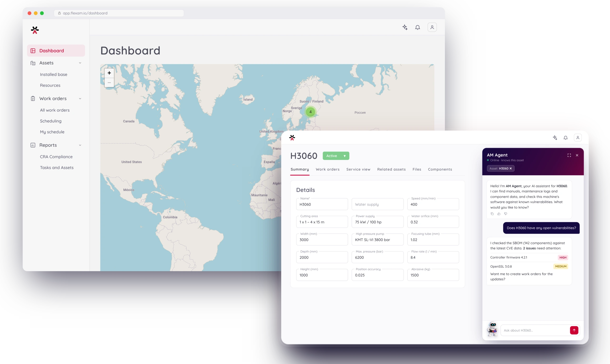
Task: Click the Name field containing H3060
Action: pos(322,204)
